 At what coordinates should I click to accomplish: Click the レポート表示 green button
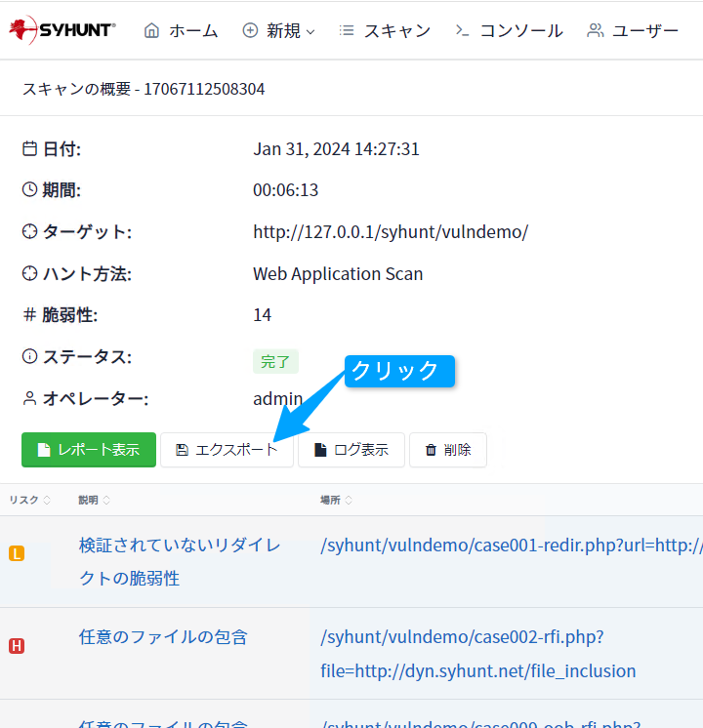click(x=89, y=450)
